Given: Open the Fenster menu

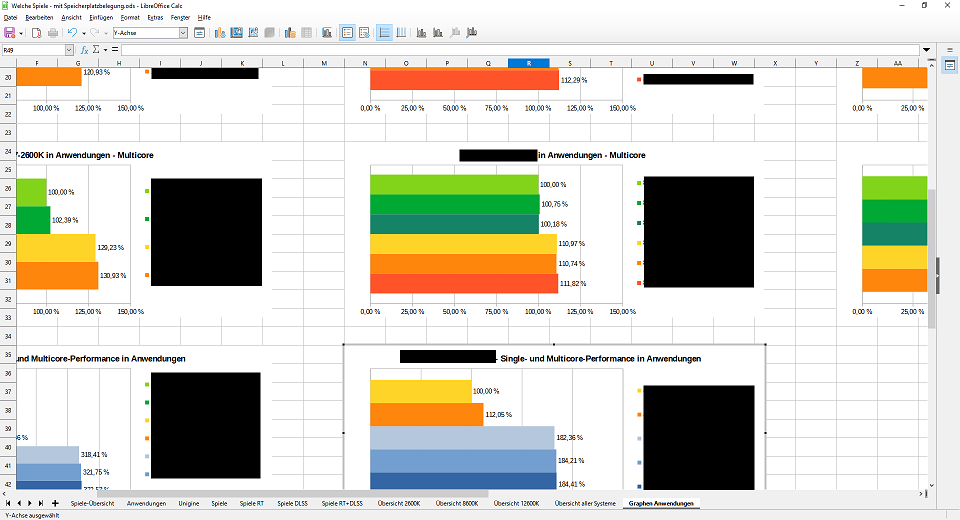Looking at the screenshot, I should (180, 18).
